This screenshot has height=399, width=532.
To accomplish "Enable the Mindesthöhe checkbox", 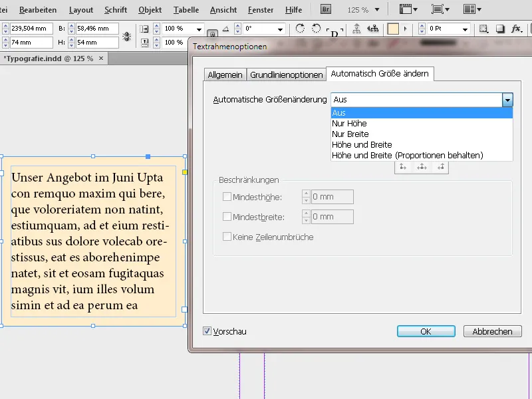I will [227, 197].
